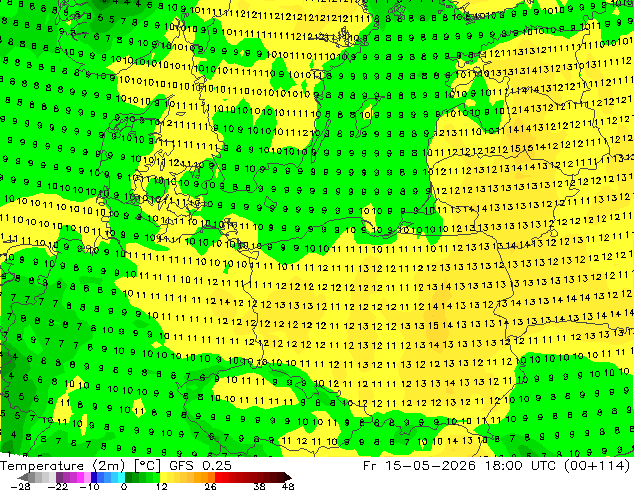Screen dimensions: 634x490
Task: Click the '-10' color scale label
Action: (x=89, y=486)
